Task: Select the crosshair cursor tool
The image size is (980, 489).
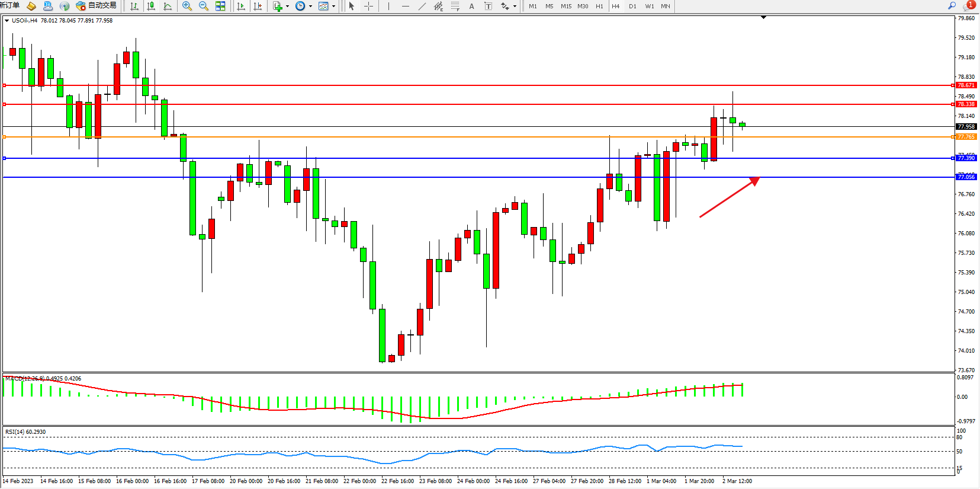Action: pos(368,6)
